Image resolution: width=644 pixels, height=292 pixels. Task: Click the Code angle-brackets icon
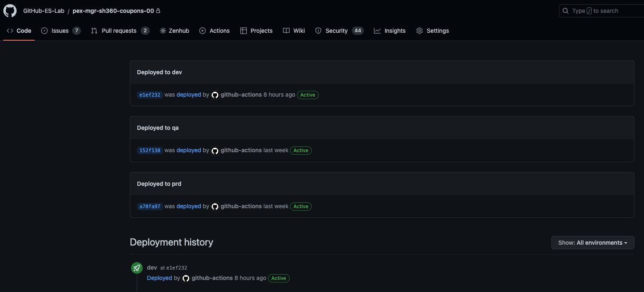[x=10, y=31]
